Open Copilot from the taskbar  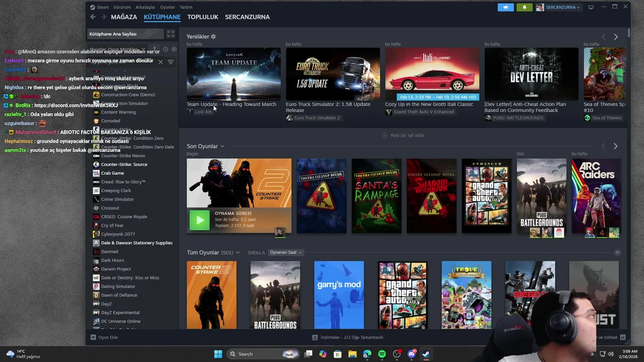(323, 354)
